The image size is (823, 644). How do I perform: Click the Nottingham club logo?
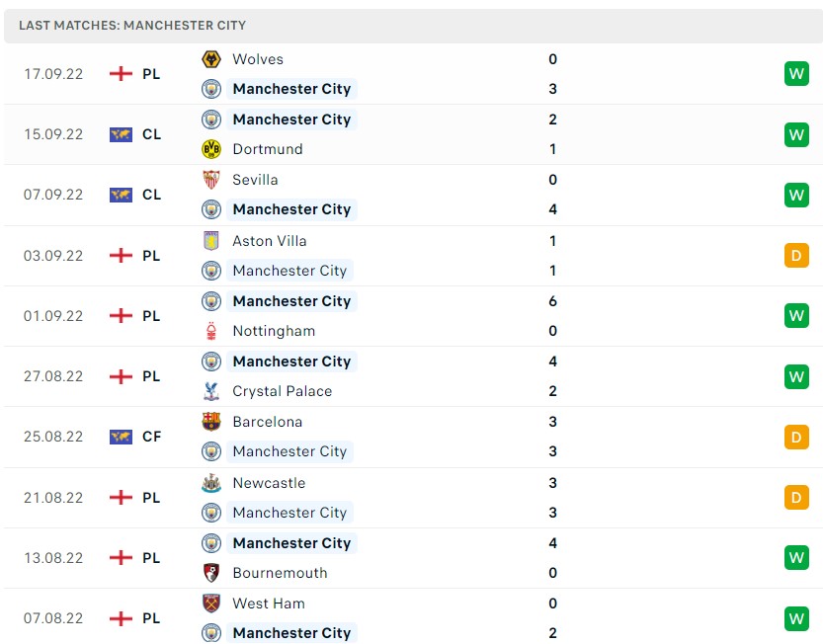coord(210,330)
